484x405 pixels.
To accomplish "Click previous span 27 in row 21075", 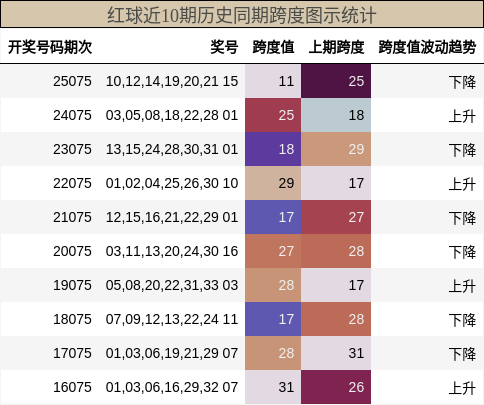I will (x=336, y=217).
